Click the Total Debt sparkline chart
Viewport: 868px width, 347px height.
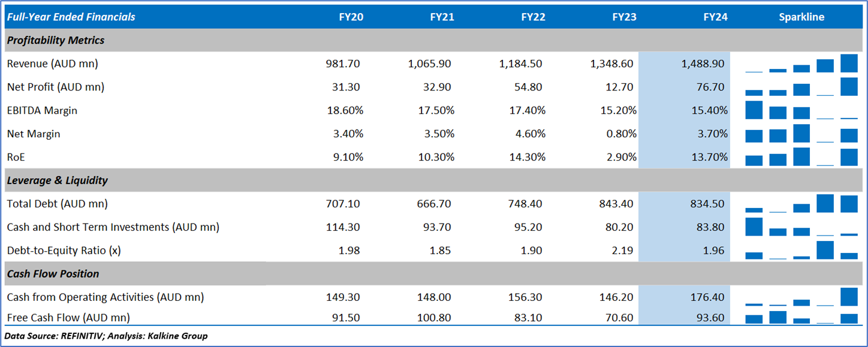click(x=801, y=204)
